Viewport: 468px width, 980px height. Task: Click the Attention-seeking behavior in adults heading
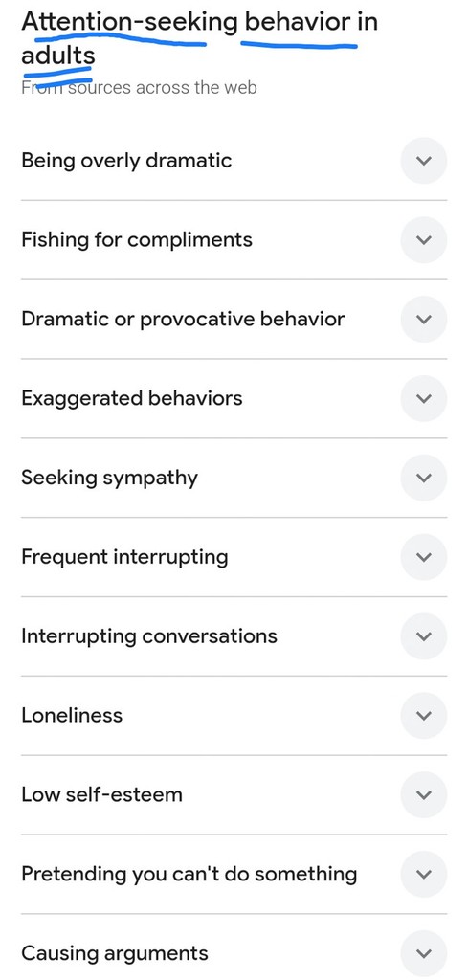(x=199, y=38)
